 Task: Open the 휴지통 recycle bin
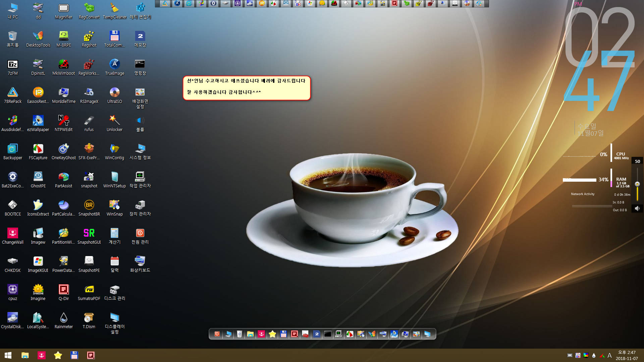coord(13,39)
